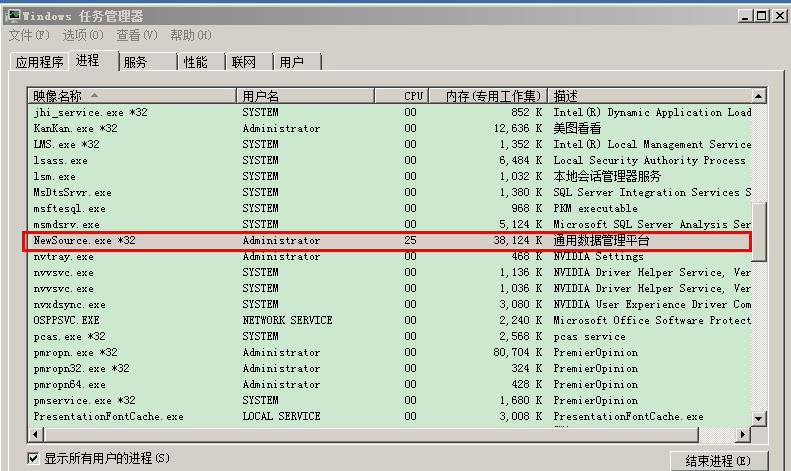791x471 pixels.
Task: Open the 帮助(H) menu
Action: click(191, 35)
